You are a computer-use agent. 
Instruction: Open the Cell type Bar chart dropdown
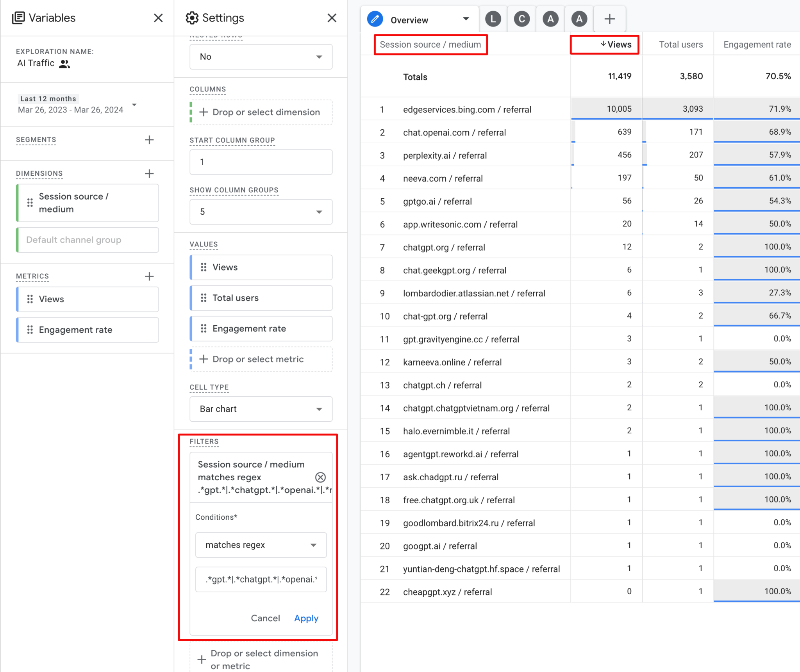[261, 409]
